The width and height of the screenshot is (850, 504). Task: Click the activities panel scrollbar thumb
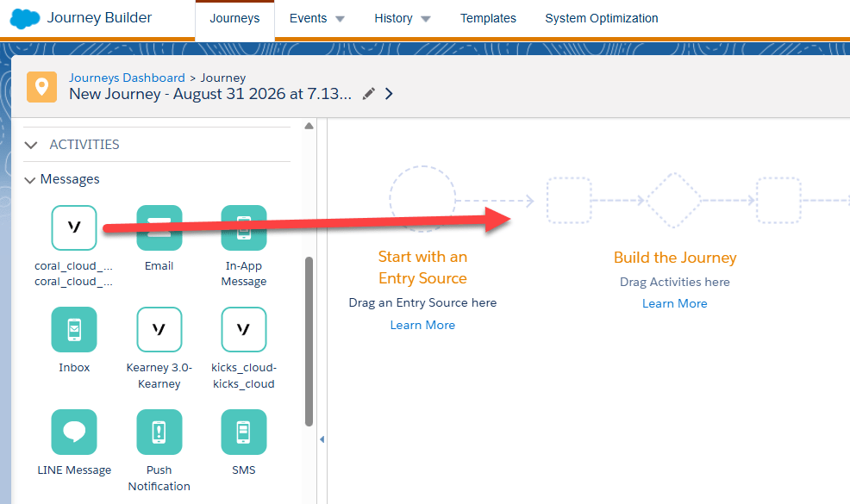tap(309, 341)
